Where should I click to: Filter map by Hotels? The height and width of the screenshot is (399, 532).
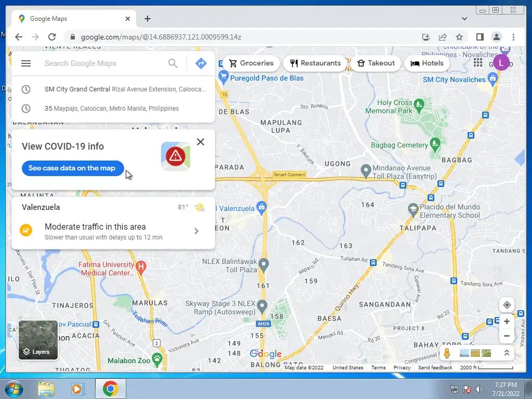pos(427,63)
